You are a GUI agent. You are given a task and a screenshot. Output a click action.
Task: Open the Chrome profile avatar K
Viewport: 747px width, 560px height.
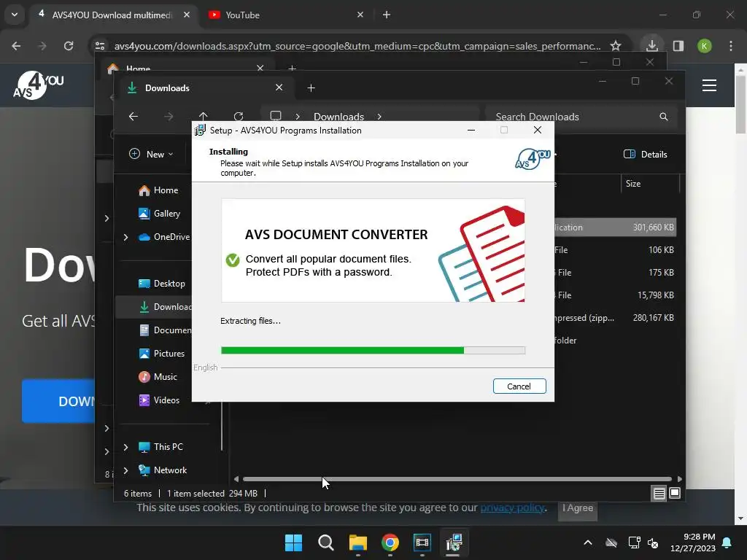click(705, 46)
